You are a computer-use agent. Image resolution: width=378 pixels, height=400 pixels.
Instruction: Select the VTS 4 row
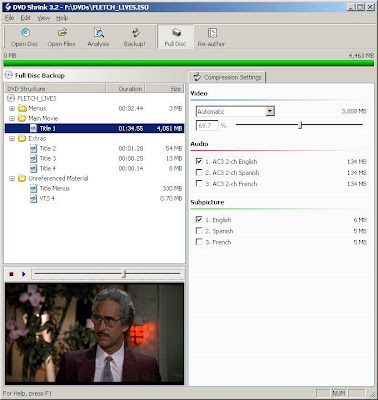pos(94,198)
